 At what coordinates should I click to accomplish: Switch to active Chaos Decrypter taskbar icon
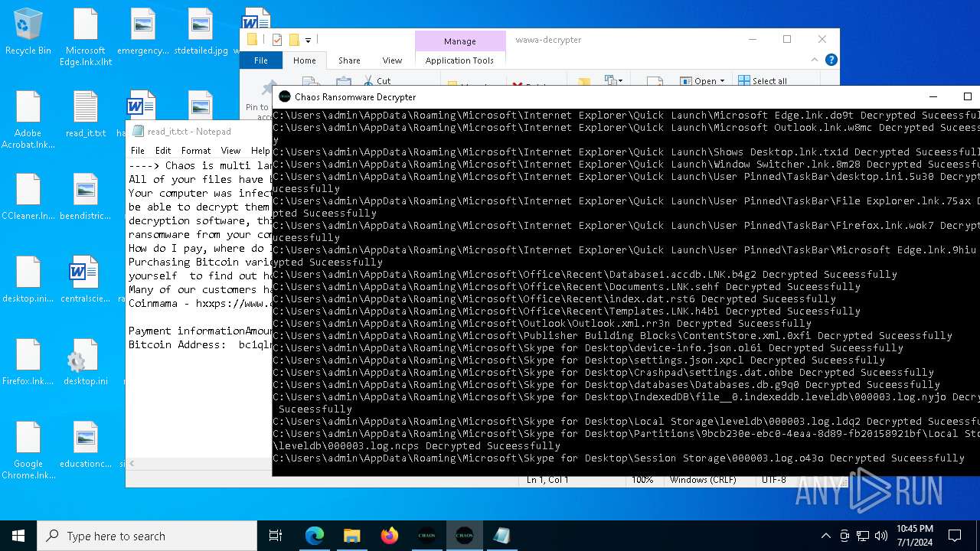click(x=464, y=536)
